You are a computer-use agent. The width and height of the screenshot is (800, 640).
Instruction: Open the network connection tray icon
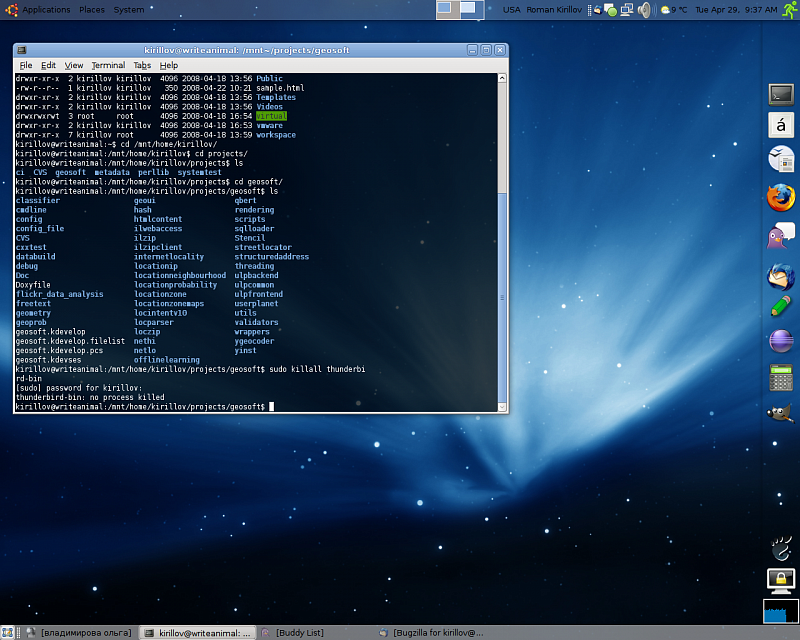coord(626,10)
